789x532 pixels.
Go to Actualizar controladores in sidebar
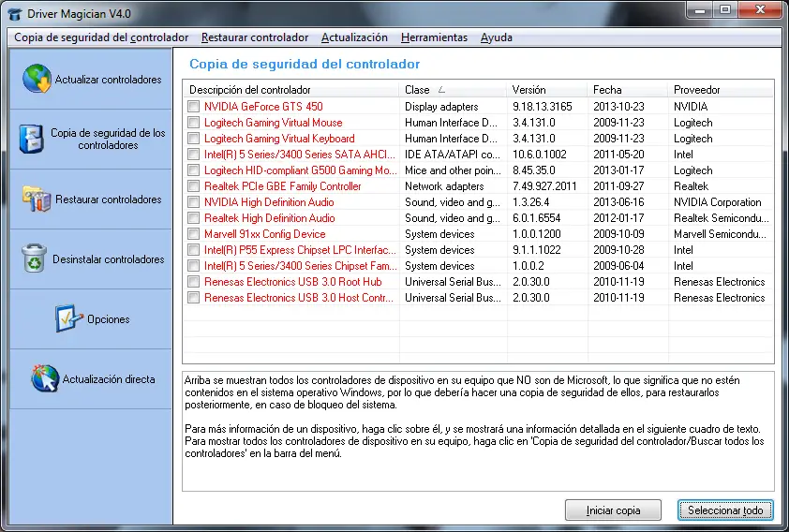(108, 80)
